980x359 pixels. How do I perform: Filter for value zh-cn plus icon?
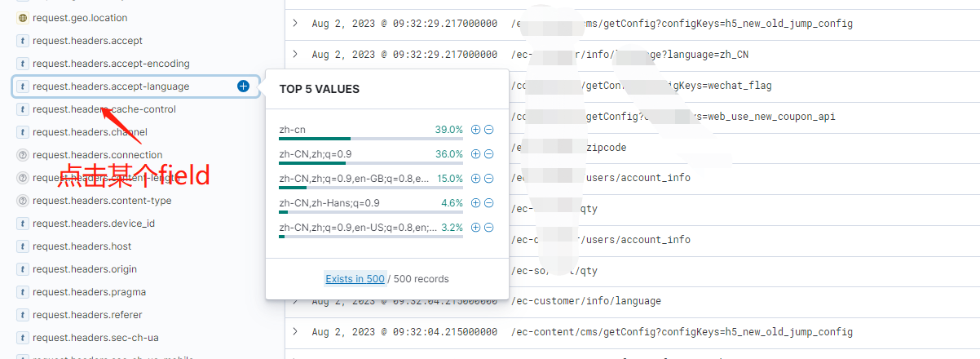pyautogui.click(x=476, y=130)
